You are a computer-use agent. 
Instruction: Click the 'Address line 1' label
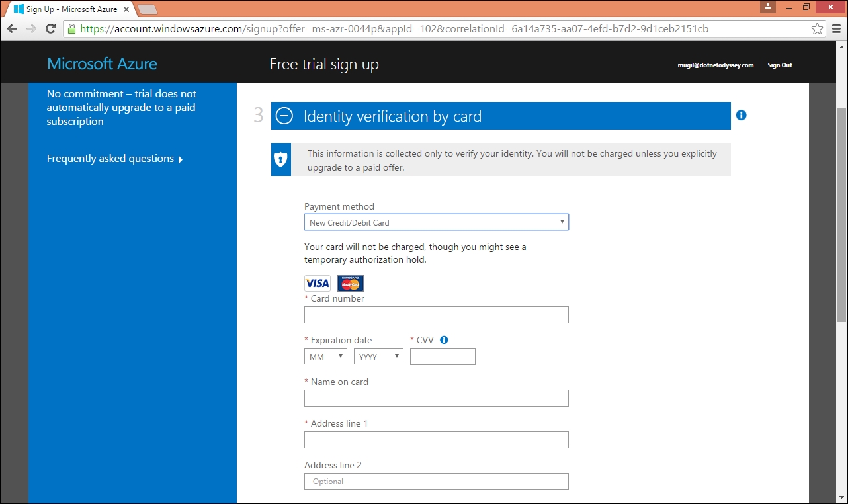[x=339, y=423]
